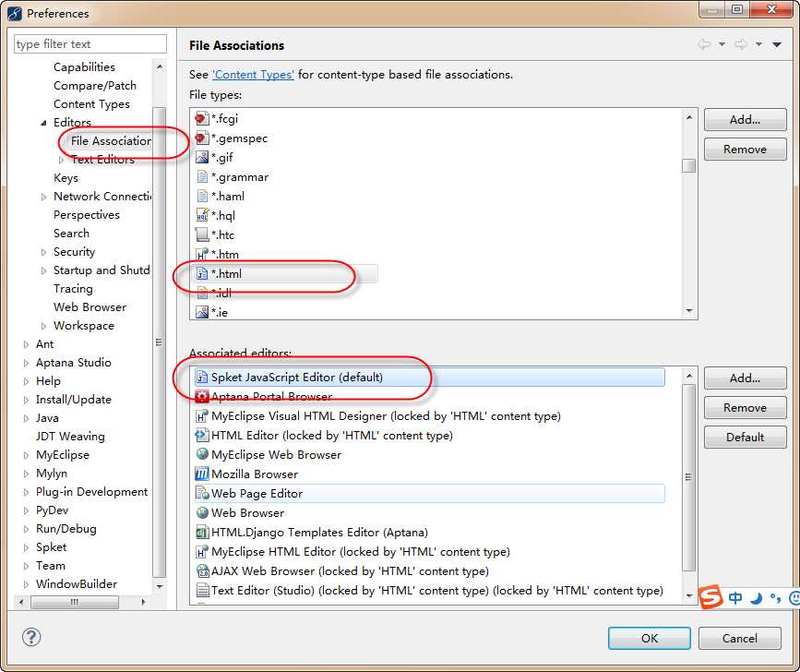Click the *.ie image icon
800x672 pixels.
tap(202, 312)
